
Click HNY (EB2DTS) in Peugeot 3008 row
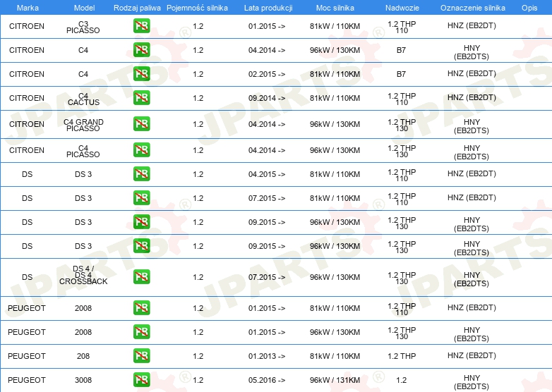click(472, 382)
